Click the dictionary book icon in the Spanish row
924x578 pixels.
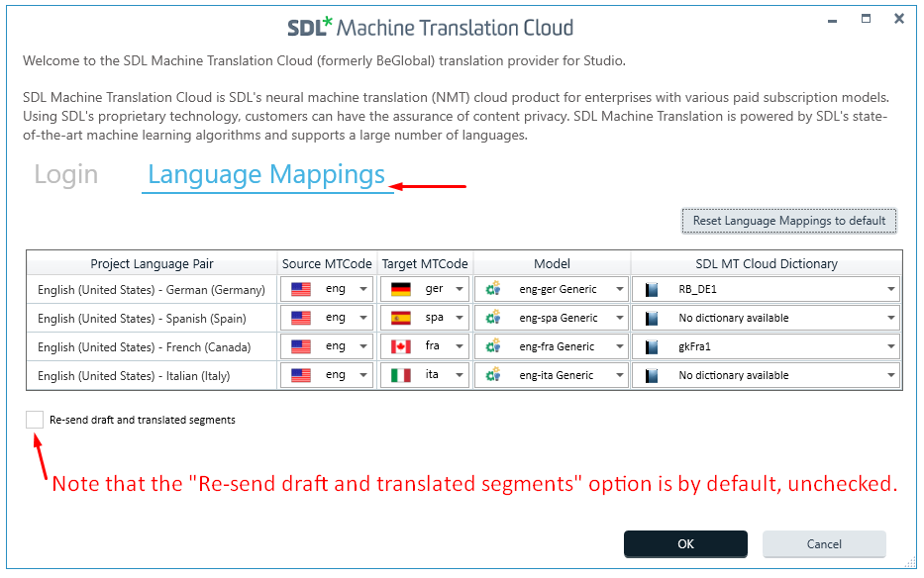pyautogui.click(x=652, y=318)
